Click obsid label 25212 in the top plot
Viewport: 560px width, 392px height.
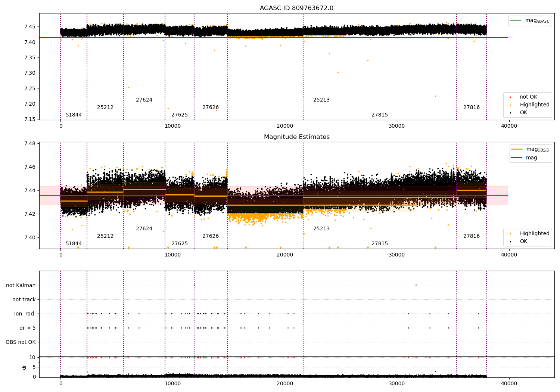(x=105, y=108)
